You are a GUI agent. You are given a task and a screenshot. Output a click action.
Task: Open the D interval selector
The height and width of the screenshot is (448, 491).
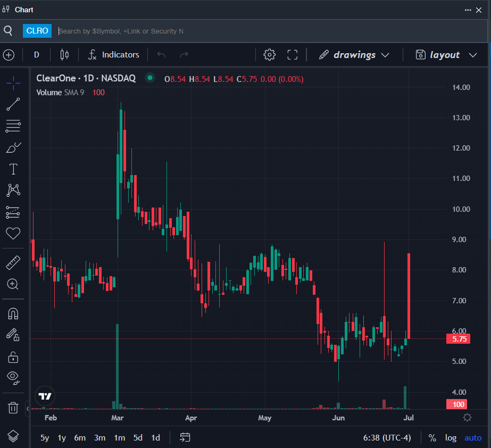coord(37,55)
